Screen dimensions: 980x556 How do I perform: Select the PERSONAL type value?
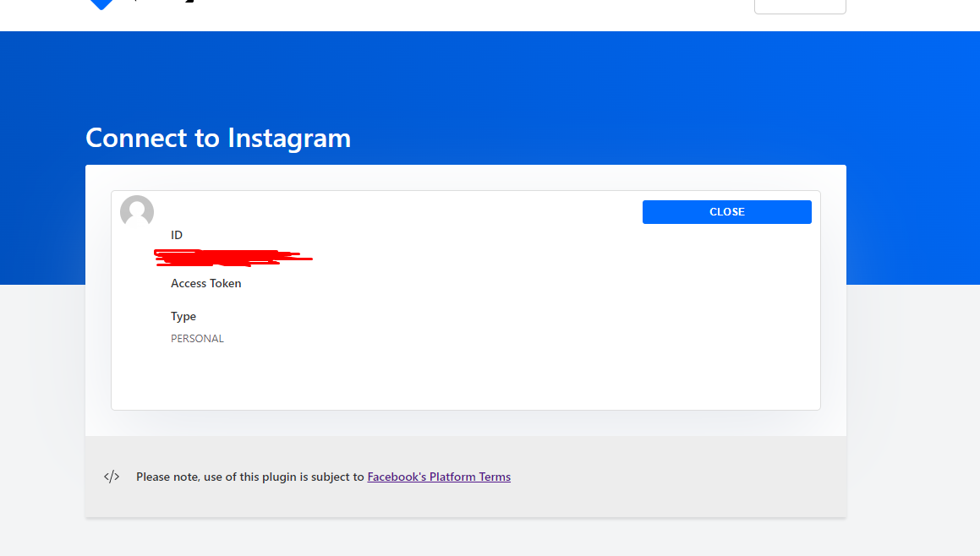(x=197, y=339)
